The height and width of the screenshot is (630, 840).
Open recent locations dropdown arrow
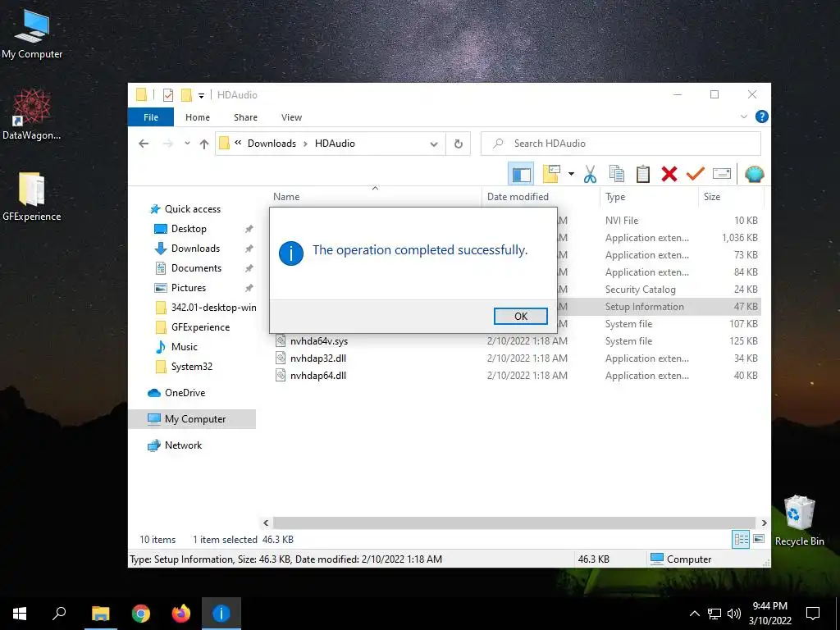pyautogui.click(x=187, y=143)
